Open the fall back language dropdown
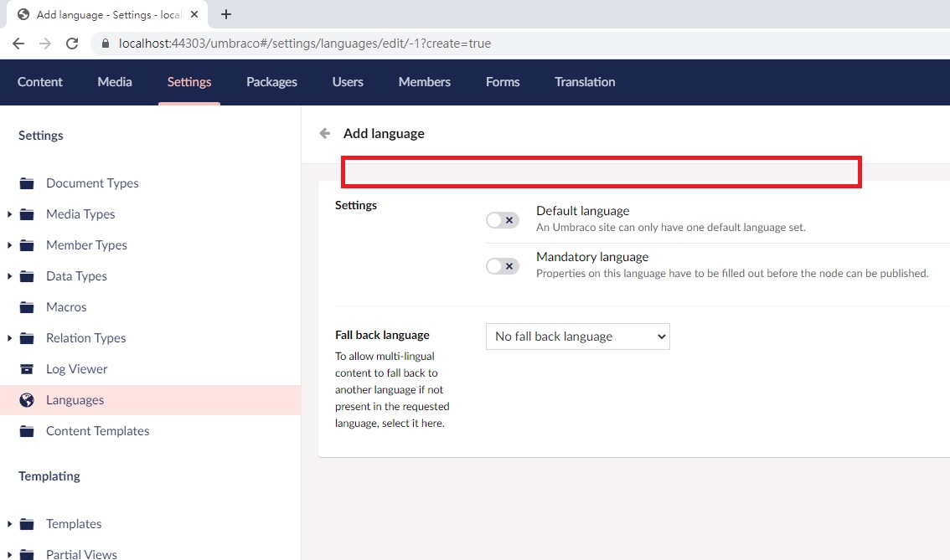The width and height of the screenshot is (950, 560). click(577, 336)
